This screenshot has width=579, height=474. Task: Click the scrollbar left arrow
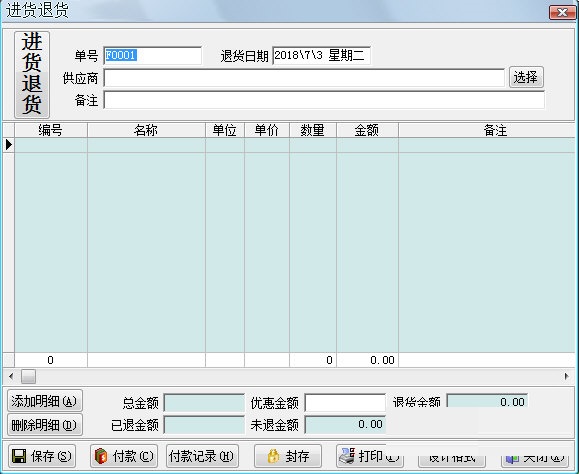pyautogui.click(x=11, y=377)
